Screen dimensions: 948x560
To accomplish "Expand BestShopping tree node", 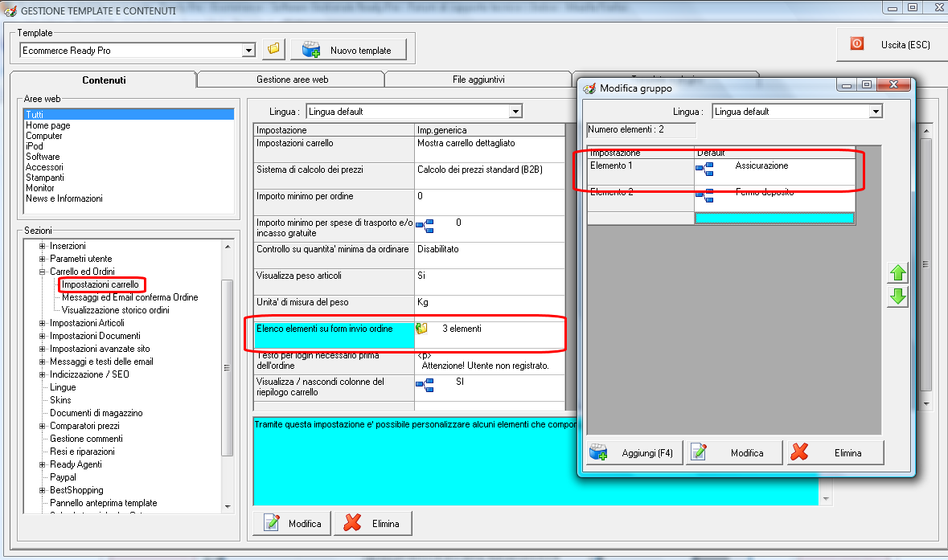I will pyautogui.click(x=43, y=490).
